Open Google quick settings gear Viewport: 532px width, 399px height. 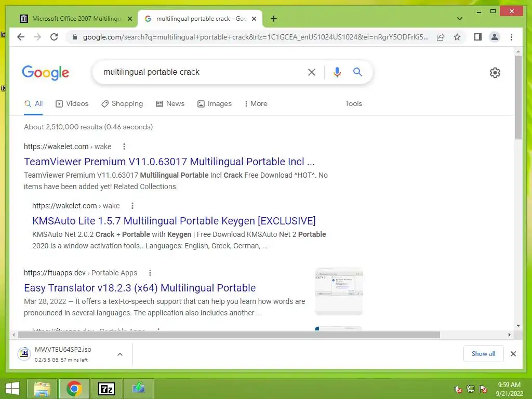point(495,73)
